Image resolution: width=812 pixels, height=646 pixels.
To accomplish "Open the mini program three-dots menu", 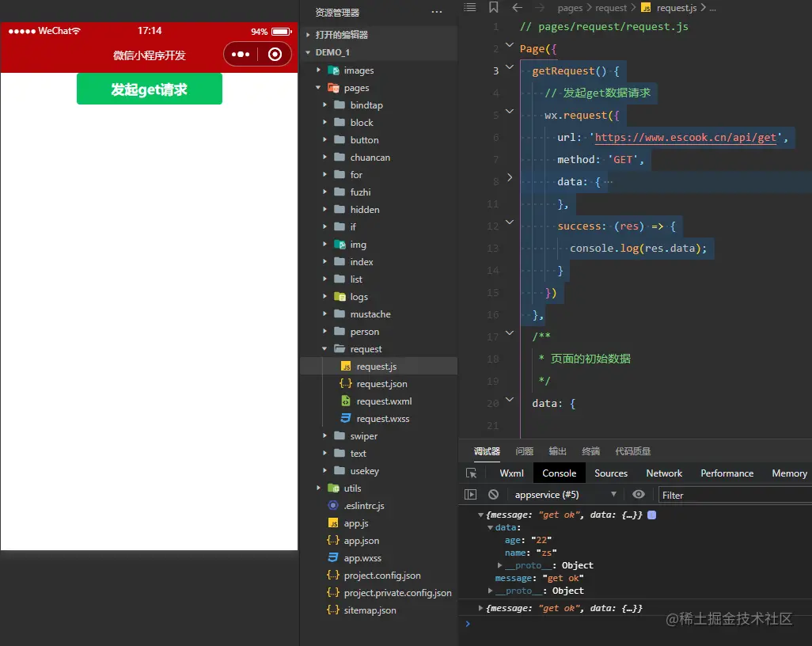I will point(241,55).
